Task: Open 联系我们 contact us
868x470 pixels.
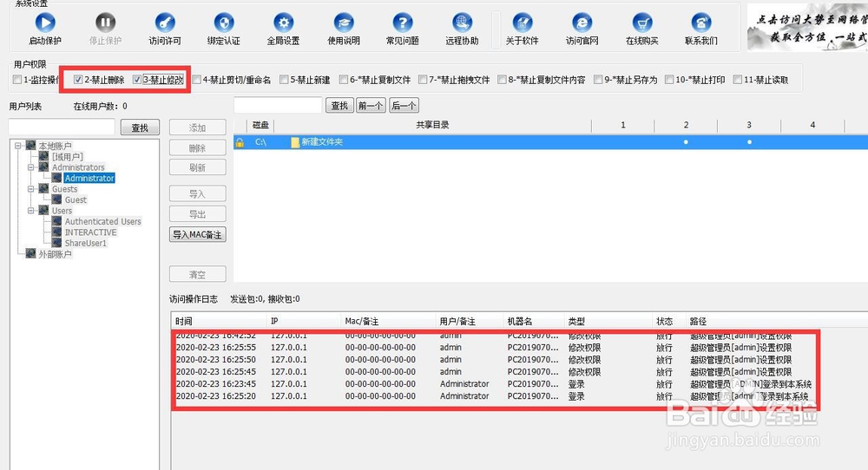Action: click(700, 23)
